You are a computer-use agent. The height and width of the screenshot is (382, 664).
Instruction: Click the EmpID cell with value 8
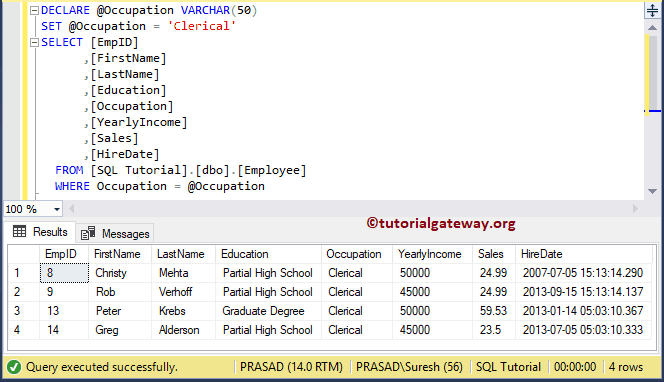point(64,273)
